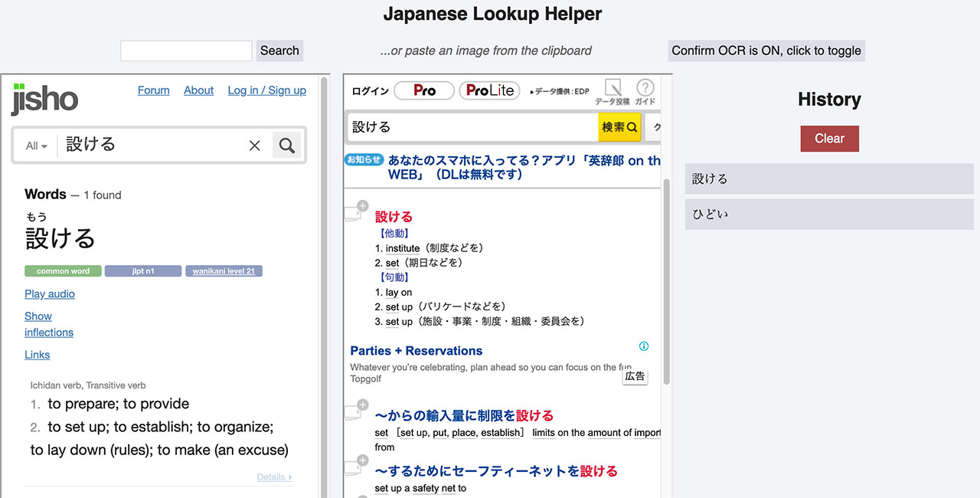The height and width of the screenshot is (498, 980).
Task: Clear the Jisho search box with X
Action: [255, 146]
